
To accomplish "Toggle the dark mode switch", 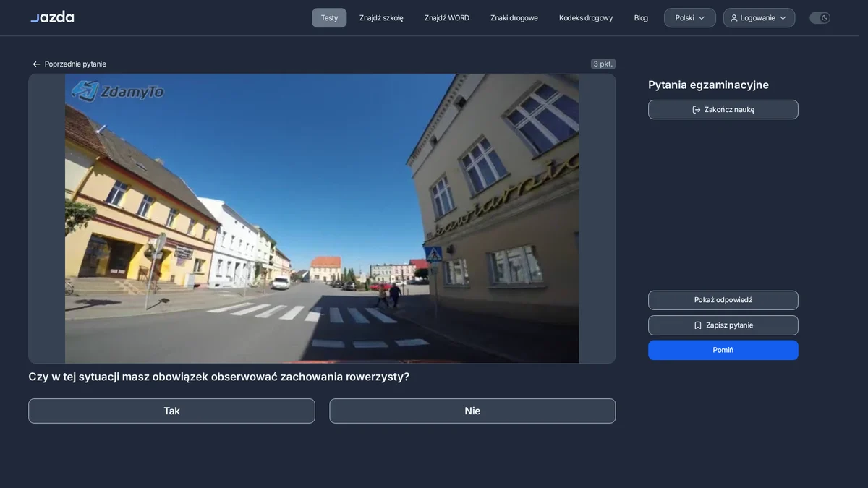I will click(820, 18).
